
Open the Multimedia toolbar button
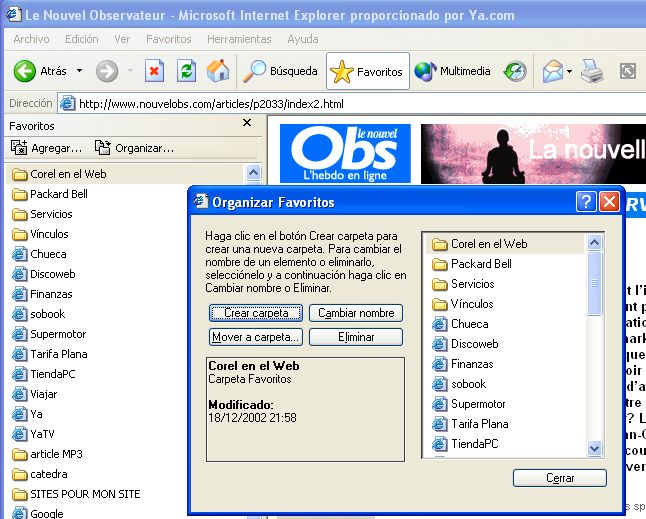click(452, 71)
